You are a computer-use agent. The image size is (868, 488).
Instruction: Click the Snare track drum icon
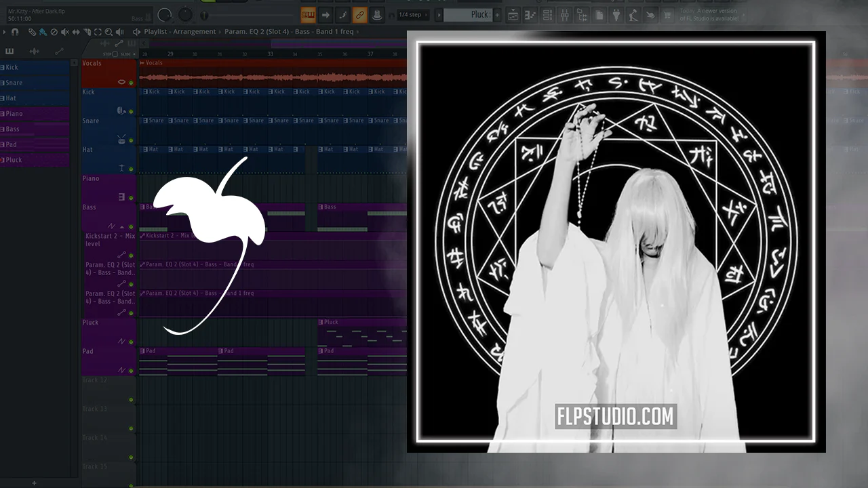tap(122, 139)
